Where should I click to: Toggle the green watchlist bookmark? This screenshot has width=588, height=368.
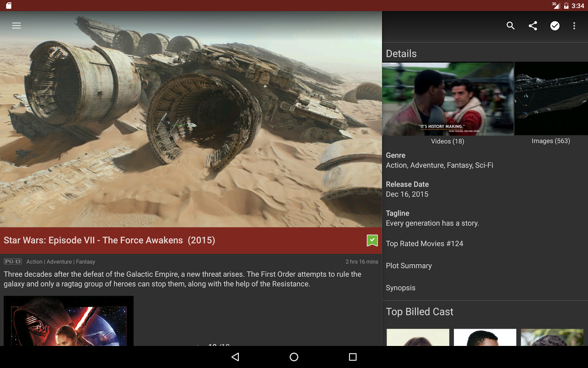(x=372, y=240)
